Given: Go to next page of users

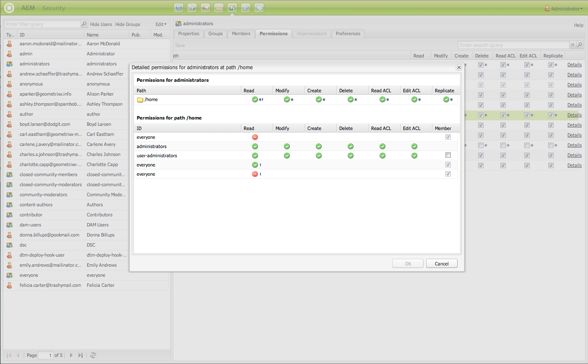Looking at the screenshot, I should tap(71, 355).
